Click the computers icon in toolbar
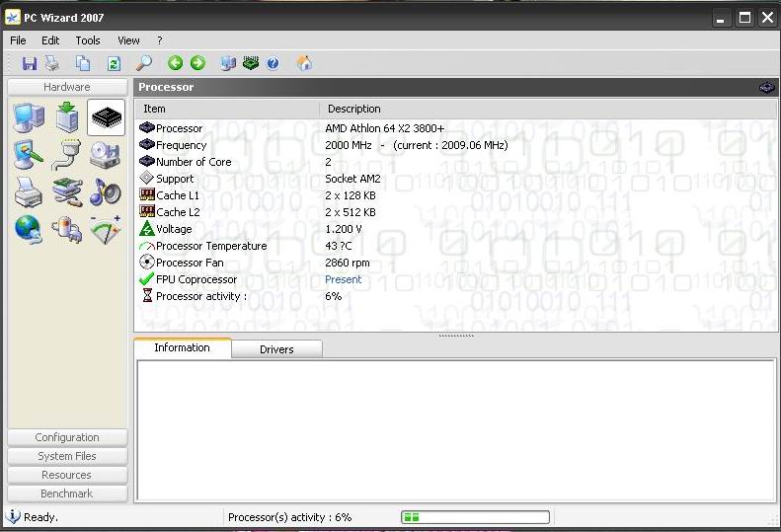Image resolution: width=781 pixels, height=532 pixels. coord(228,63)
